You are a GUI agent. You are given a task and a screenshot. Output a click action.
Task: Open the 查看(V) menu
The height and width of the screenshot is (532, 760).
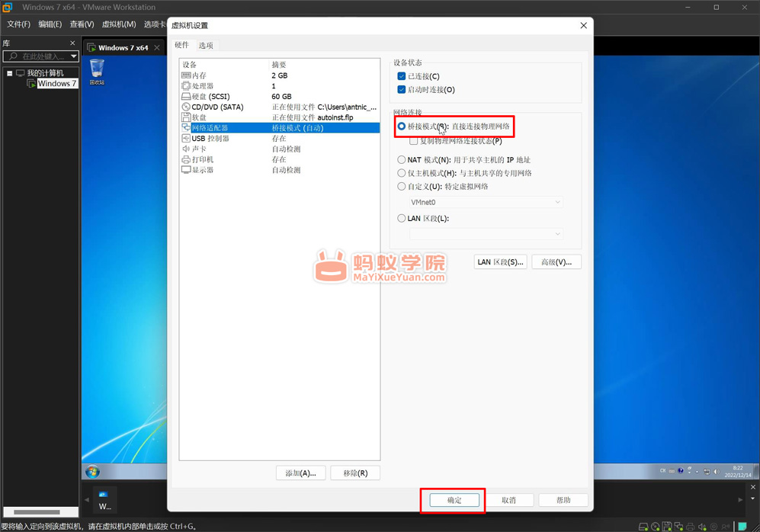click(x=82, y=24)
